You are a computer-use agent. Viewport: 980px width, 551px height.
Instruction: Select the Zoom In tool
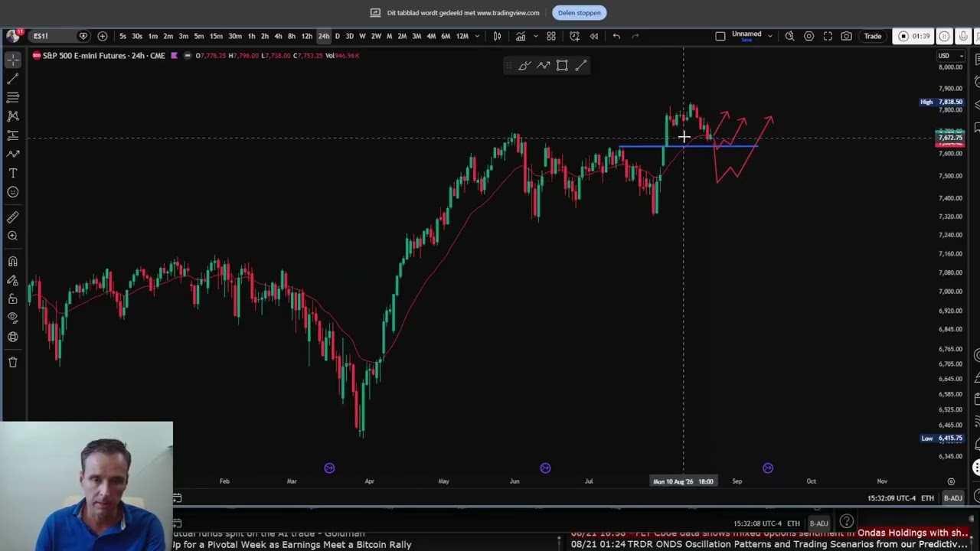tap(13, 236)
